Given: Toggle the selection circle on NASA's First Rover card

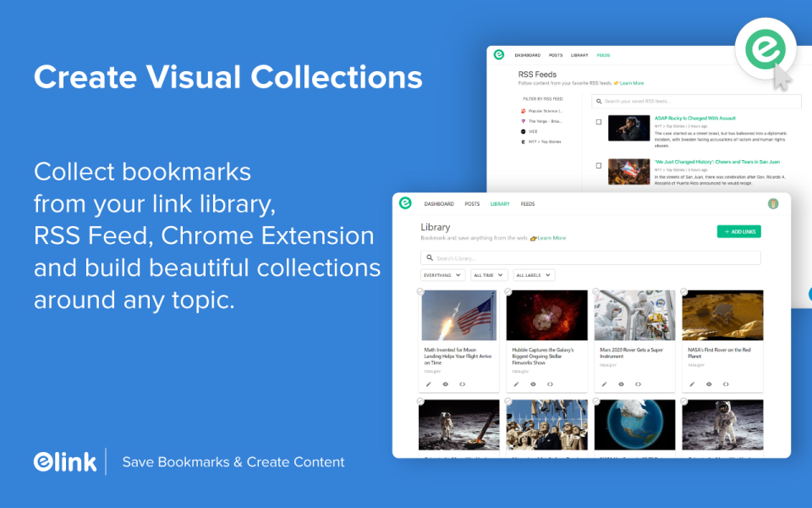Looking at the screenshot, I should pyautogui.click(x=683, y=291).
